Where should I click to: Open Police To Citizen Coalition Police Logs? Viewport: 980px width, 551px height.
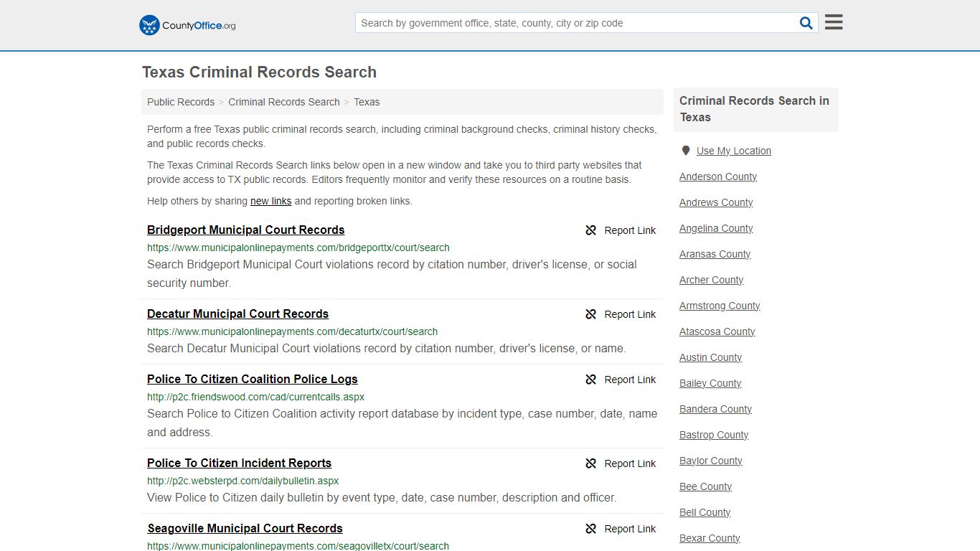pos(252,379)
